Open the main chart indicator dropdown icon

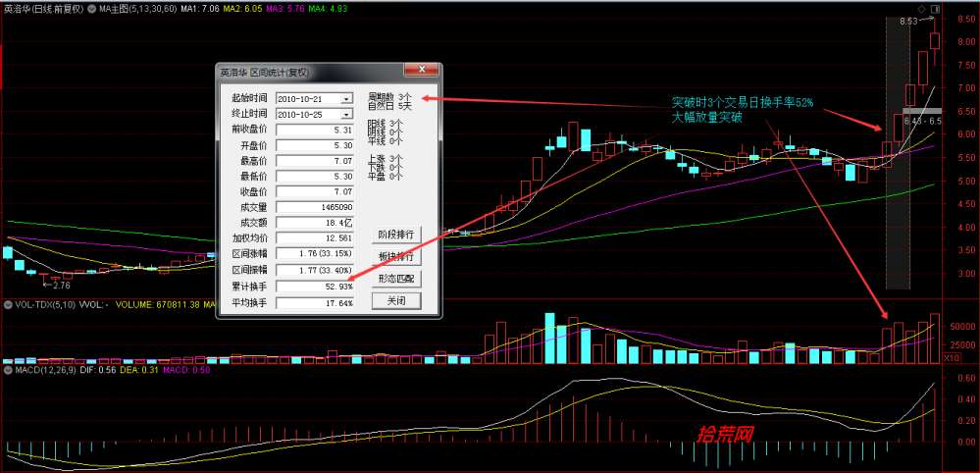click(x=92, y=10)
